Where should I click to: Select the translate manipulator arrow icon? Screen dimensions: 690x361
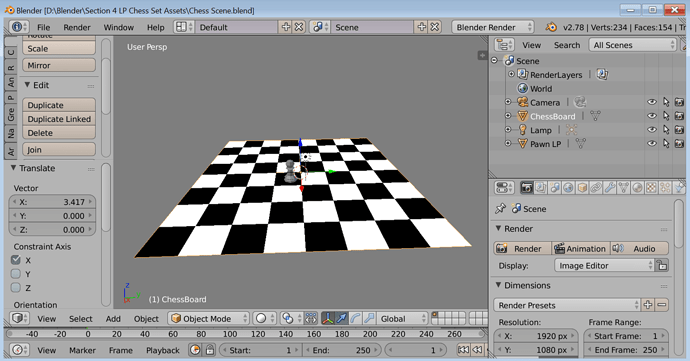pyautogui.click(x=341, y=318)
